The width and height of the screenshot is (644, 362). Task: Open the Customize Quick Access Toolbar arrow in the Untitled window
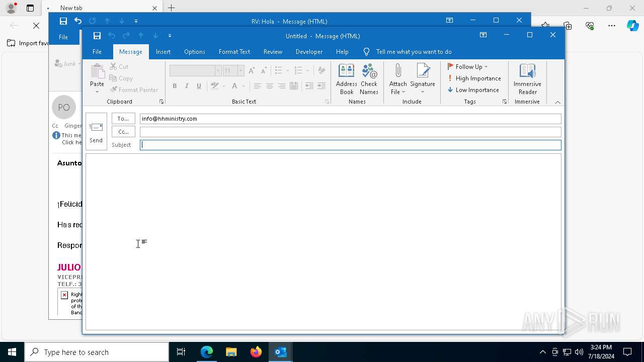point(170,36)
